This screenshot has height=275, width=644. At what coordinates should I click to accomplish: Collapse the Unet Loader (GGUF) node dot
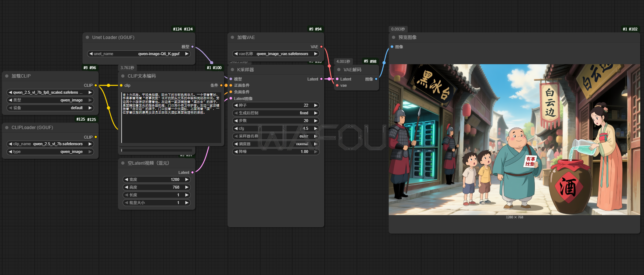tap(87, 37)
